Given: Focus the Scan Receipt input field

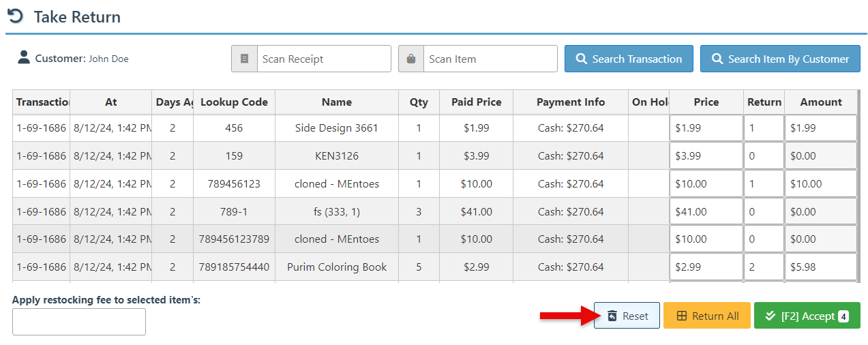Looking at the screenshot, I should pyautogui.click(x=323, y=59).
